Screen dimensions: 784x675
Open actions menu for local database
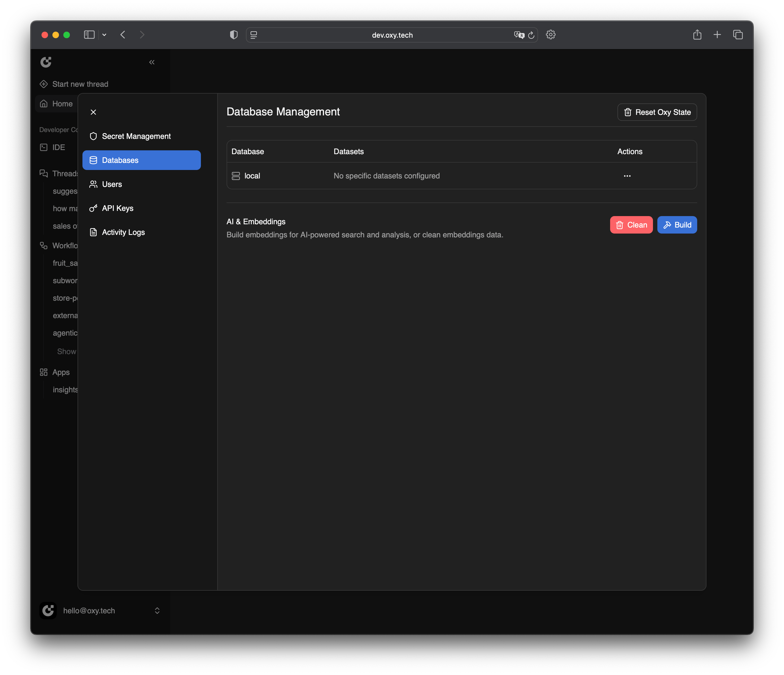point(627,176)
